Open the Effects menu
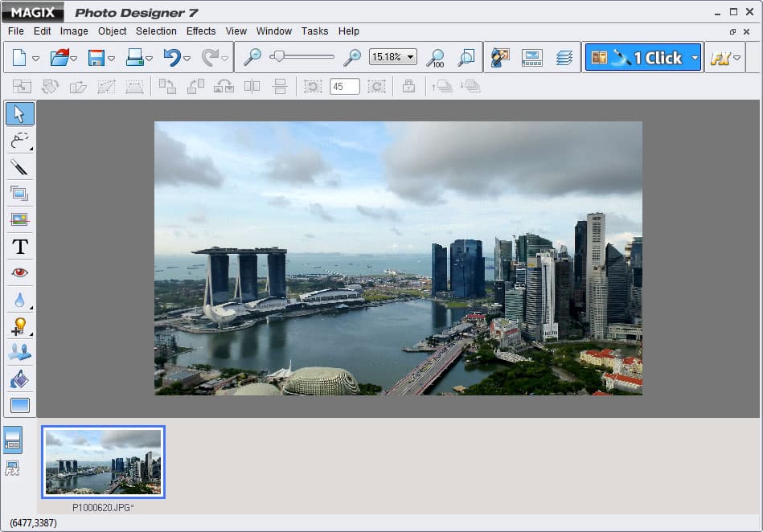The width and height of the screenshot is (763, 532). 201,31
